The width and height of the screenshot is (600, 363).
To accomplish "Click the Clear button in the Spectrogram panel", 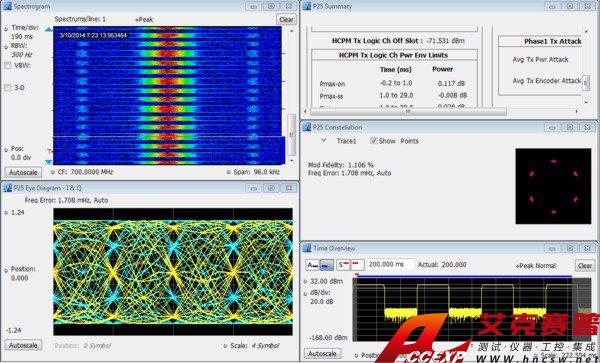I will point(286,19).
